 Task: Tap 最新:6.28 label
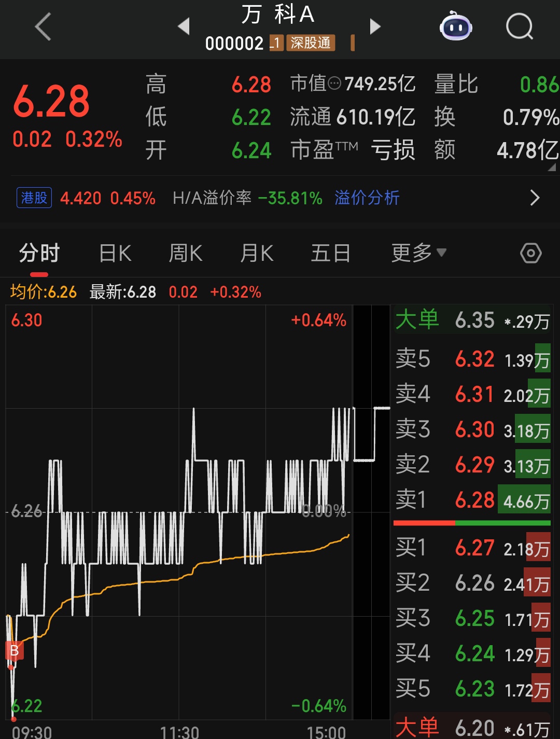(x=123, y=292)
